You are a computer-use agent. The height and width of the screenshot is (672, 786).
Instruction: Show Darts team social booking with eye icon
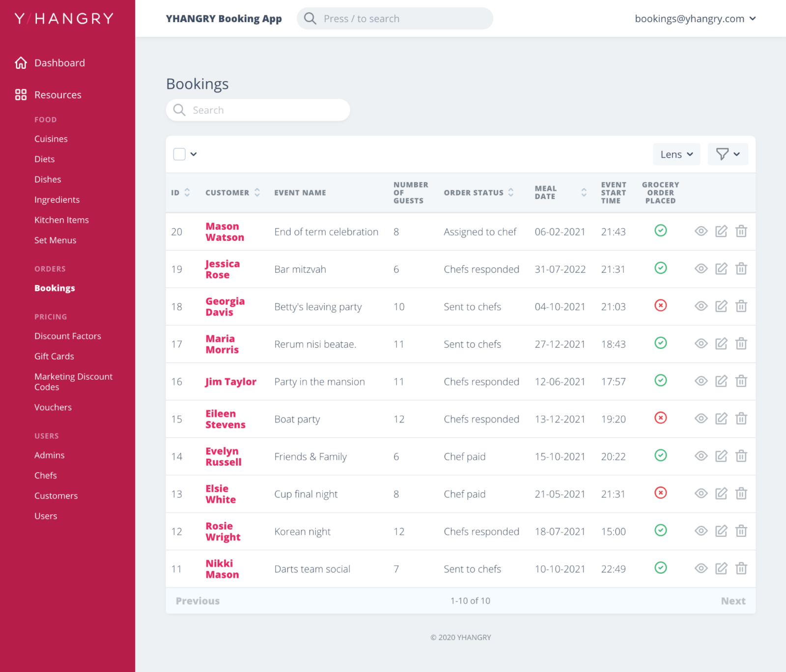coord(701,568)
